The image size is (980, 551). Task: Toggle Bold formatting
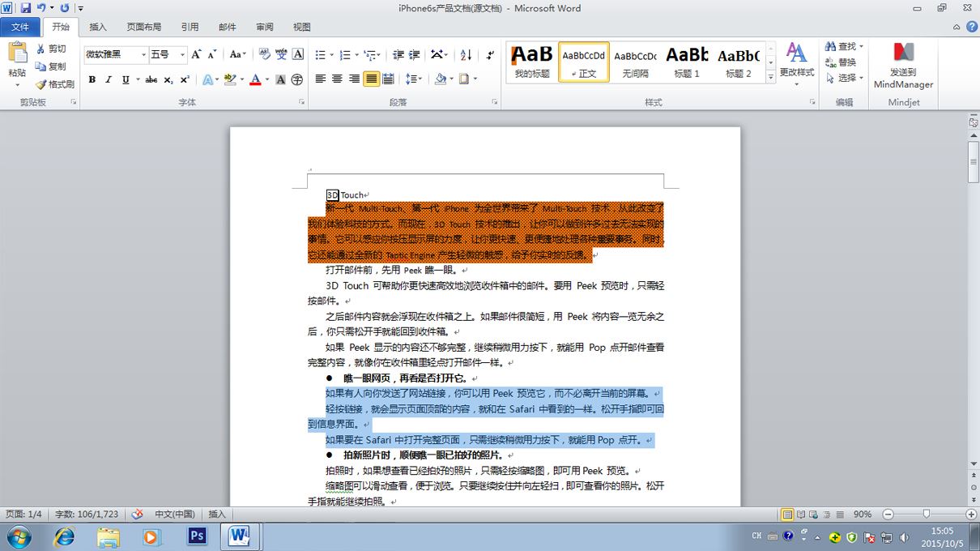click(x=92, y=79)
